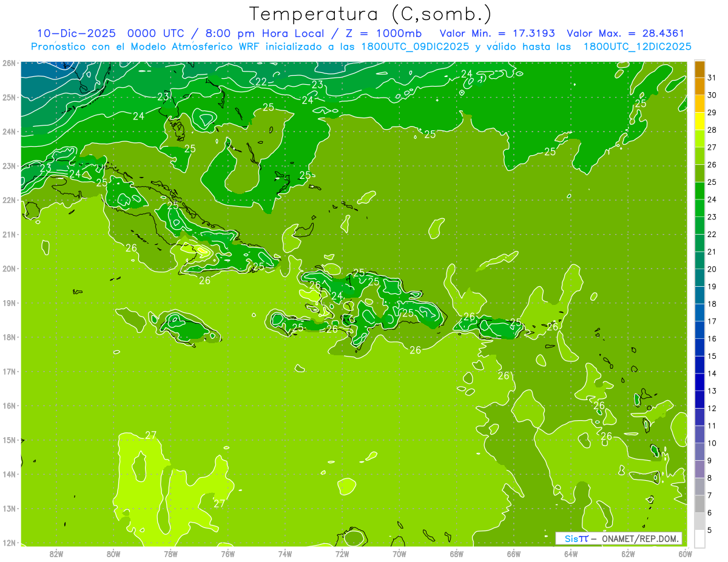
Task: Click dark blue color bar segment between 13 and 14
Action: point(699,383)
